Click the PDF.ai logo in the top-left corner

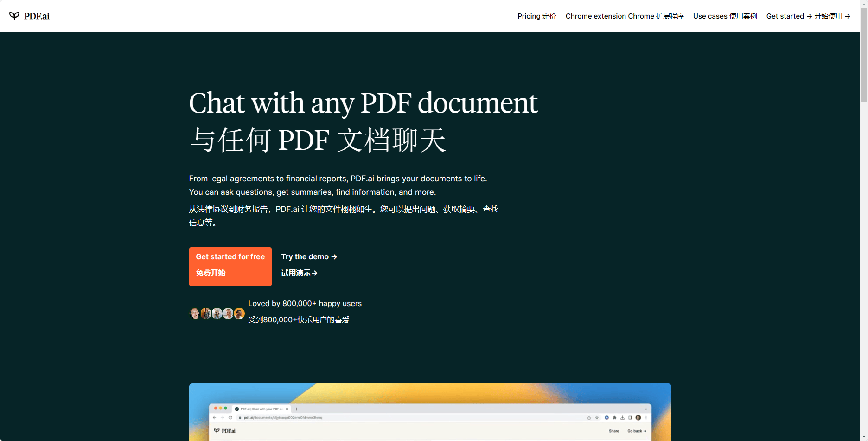click(30, 16)
